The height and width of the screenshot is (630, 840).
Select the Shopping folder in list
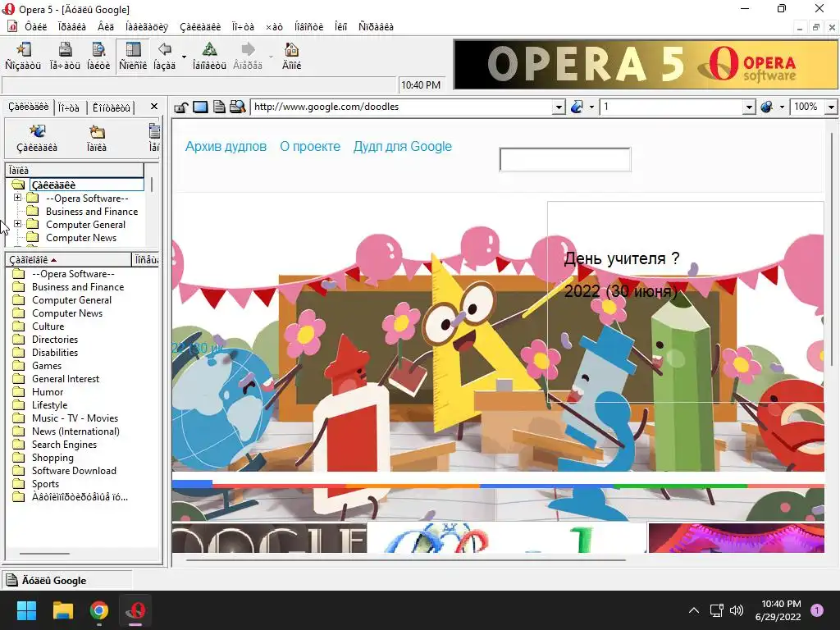[52, 458]
